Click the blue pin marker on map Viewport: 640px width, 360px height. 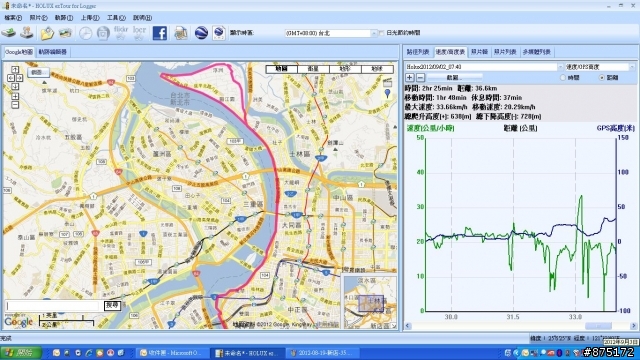point(387,93)
